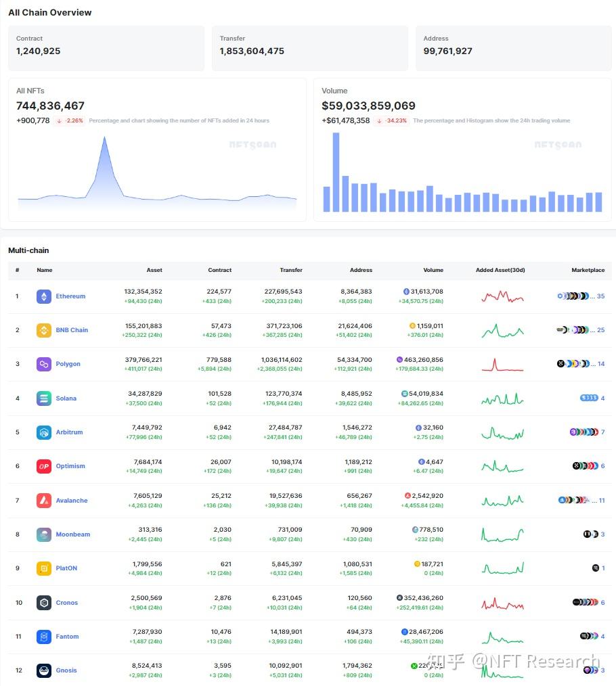
Task: Select the Multi-chain section header
Action: [x=30, y=250]
